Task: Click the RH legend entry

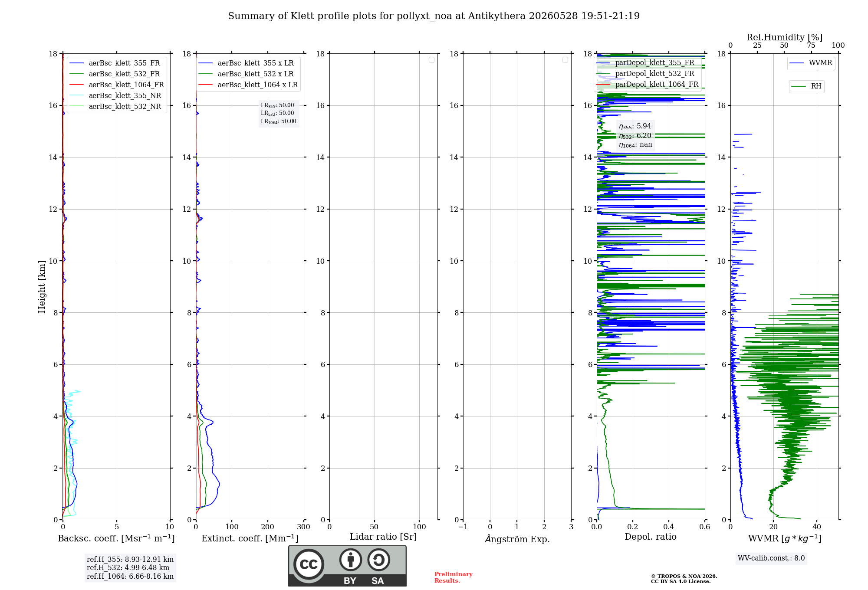Action: (x=806, y=86)
